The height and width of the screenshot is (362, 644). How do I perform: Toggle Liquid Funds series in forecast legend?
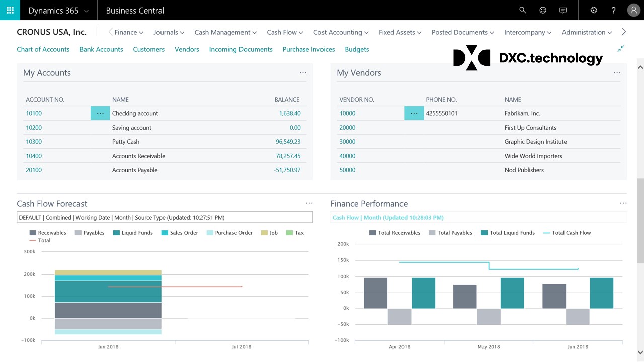coord(133,233)
